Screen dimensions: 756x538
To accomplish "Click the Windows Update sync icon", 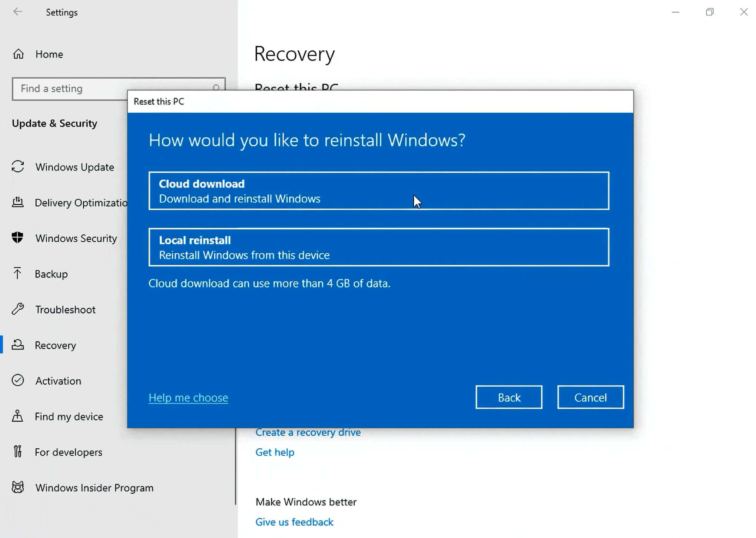I will 18,167.
